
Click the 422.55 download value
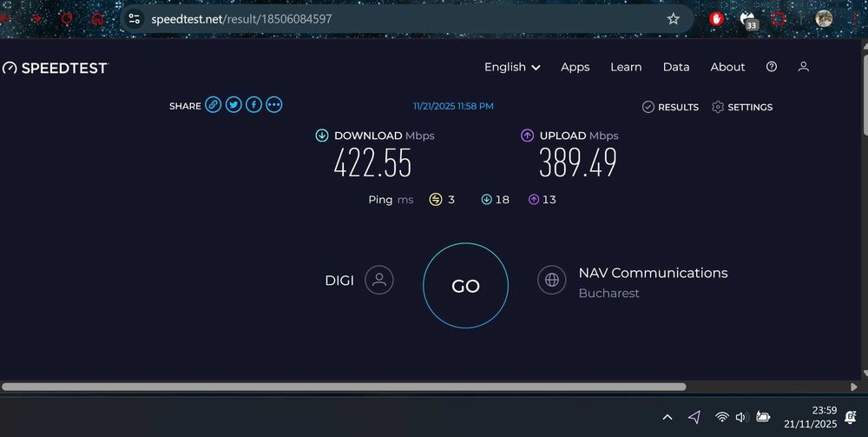tap(373, 162)
